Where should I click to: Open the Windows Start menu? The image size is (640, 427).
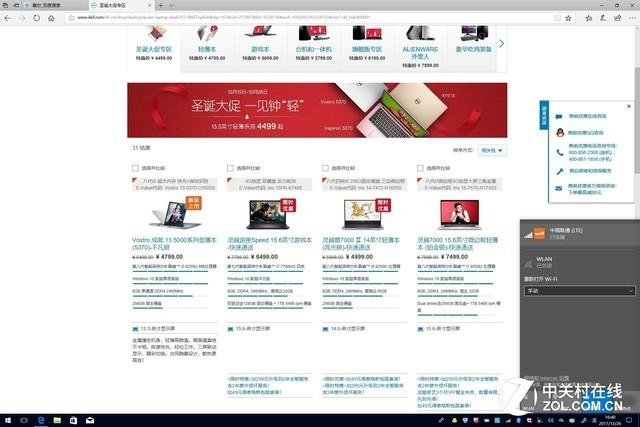point(8,420)
